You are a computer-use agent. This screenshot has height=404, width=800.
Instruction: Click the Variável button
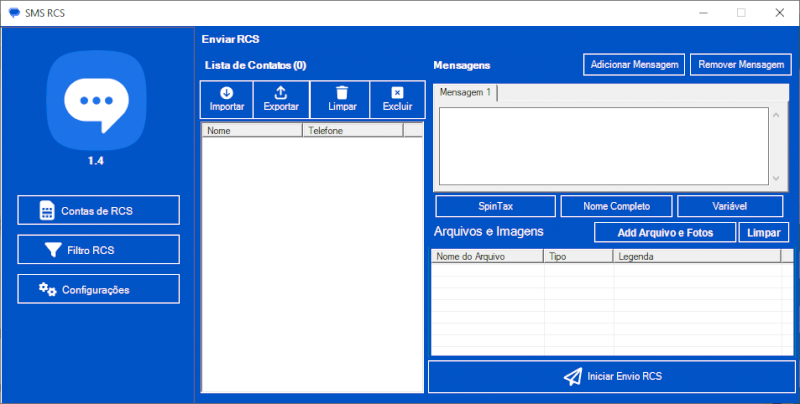point(730,206)
